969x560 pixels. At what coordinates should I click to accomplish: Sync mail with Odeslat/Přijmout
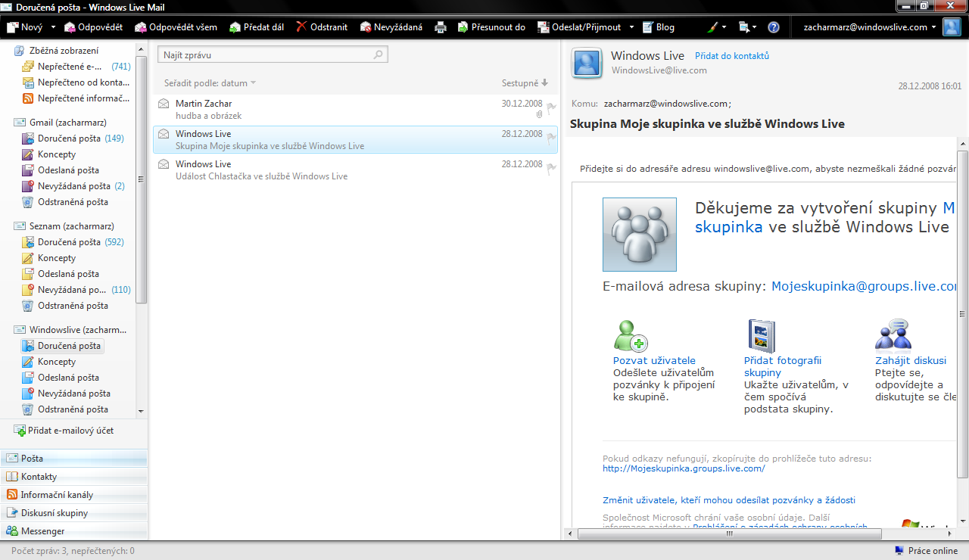[x=579, y=27]
